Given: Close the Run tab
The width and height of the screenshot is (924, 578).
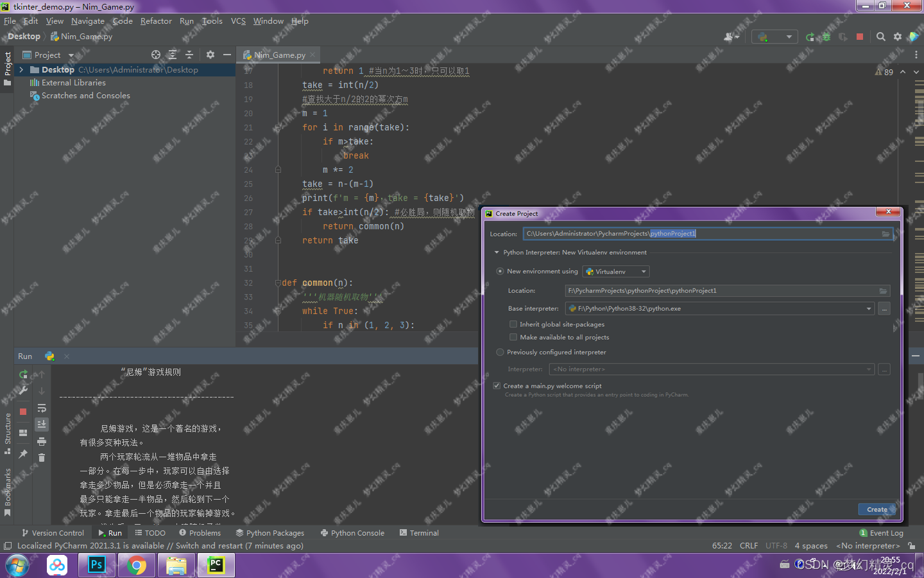Looking at the screenshot, I should coord(67,356).
